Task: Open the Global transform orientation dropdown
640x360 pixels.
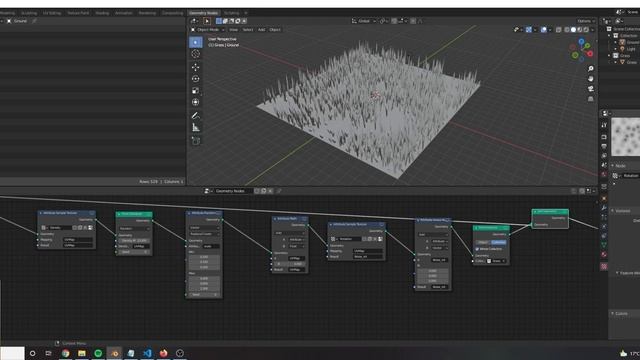Action: 363,21
